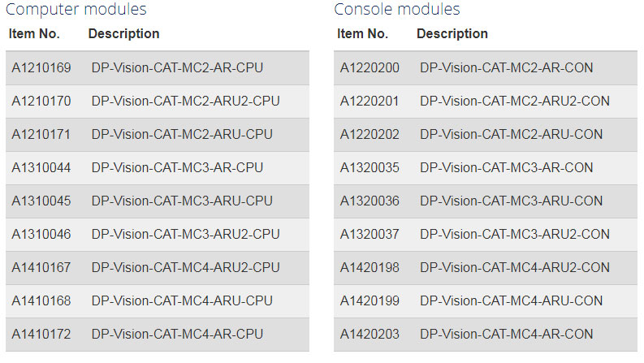Click the DP-Vision-CAT-MC3-ARU2-CON description
Screen dimensions: 644x363
515,234
